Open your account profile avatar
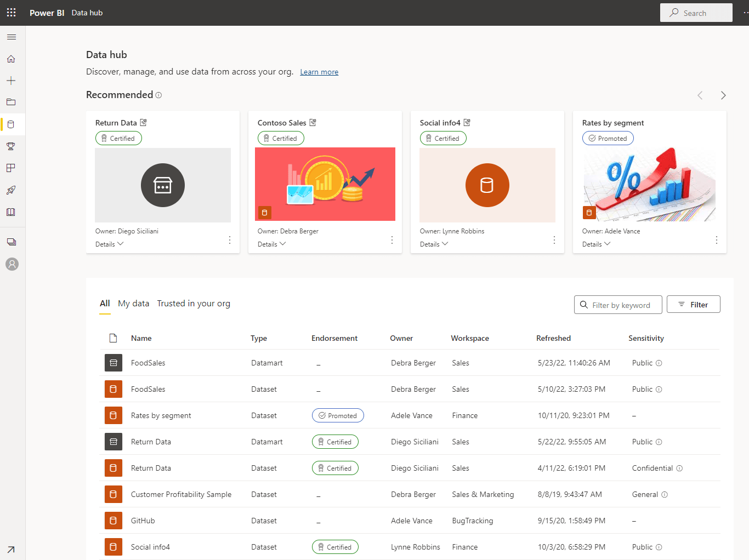 pos(11,264)
